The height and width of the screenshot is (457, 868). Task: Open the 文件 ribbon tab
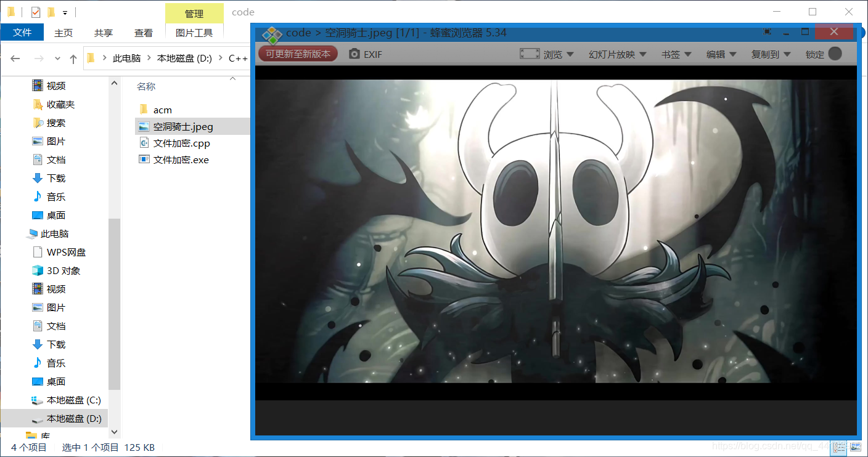22,33
